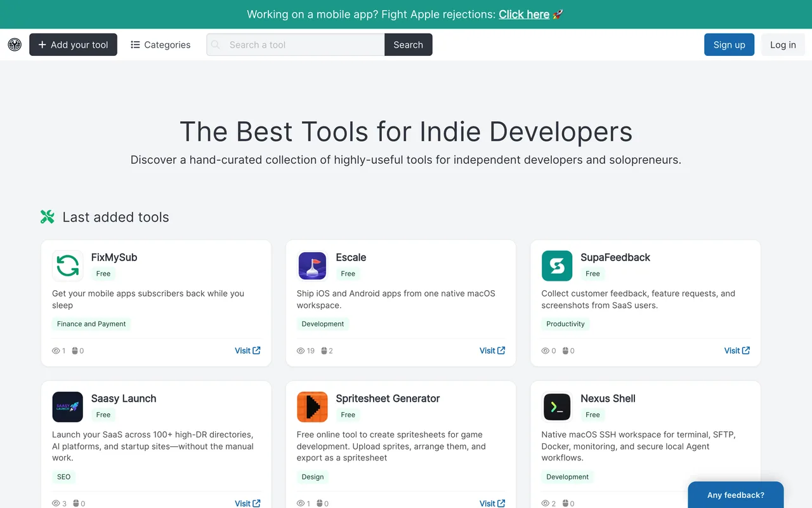The width and height of the screenshot is (812, 508).
Task: Click the dark Search button
Action: point(408,44)
